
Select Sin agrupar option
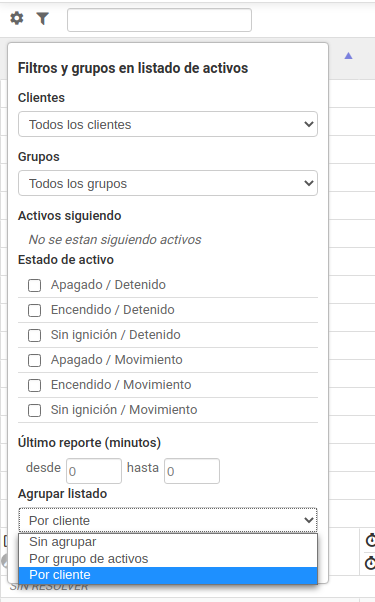(168, 542)
